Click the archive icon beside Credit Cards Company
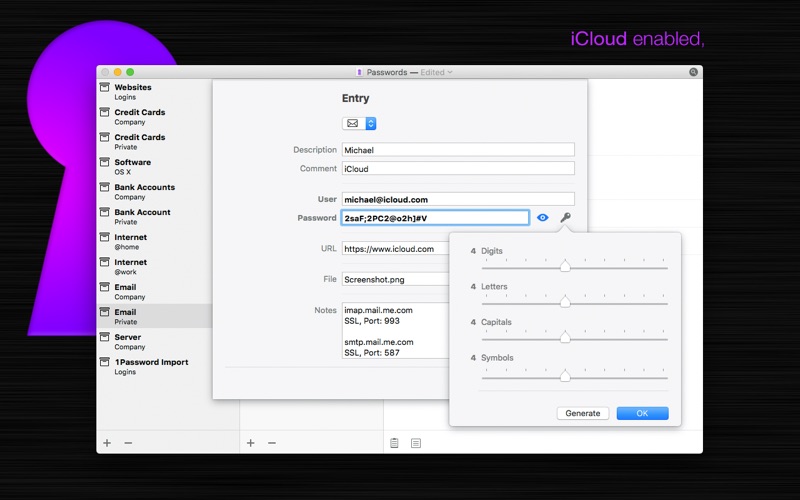Viewport: 800px width, 500px height. [104, 112]
